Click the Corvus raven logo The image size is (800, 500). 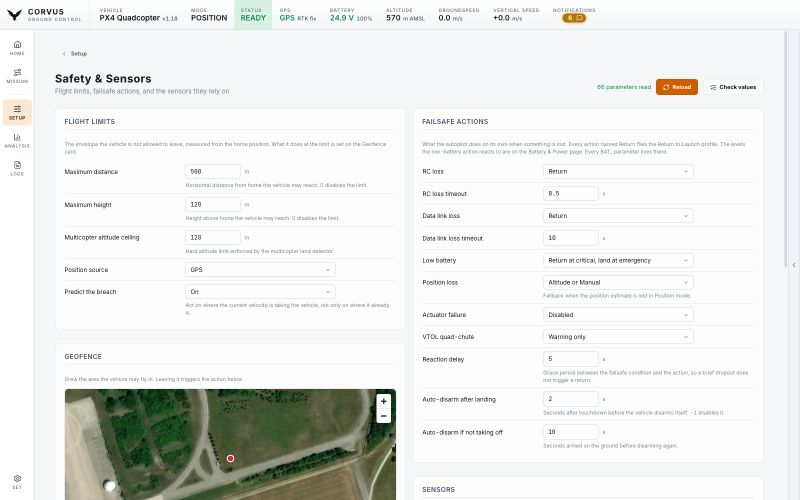coord(14,15)
